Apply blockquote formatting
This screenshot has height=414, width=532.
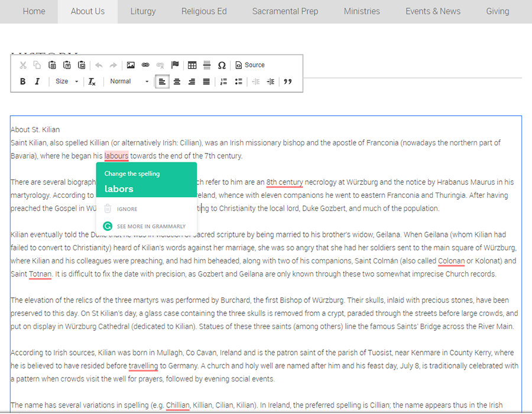288,81
